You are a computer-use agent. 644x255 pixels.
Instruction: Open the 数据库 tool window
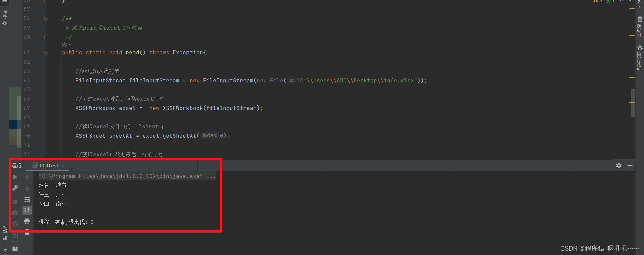point(639,27)
